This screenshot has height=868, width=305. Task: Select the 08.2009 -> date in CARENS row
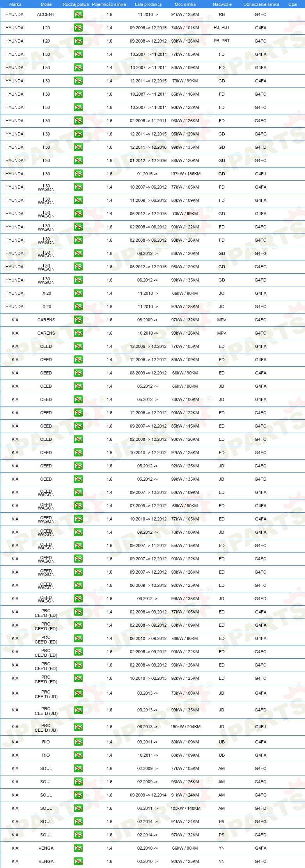pyautogui.click(x=147, y=320)
